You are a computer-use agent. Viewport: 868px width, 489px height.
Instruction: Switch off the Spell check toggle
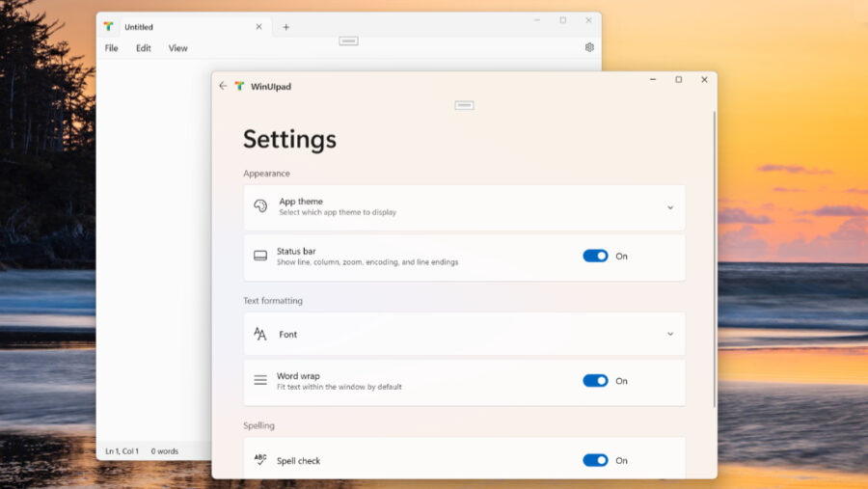click(595, 461)
